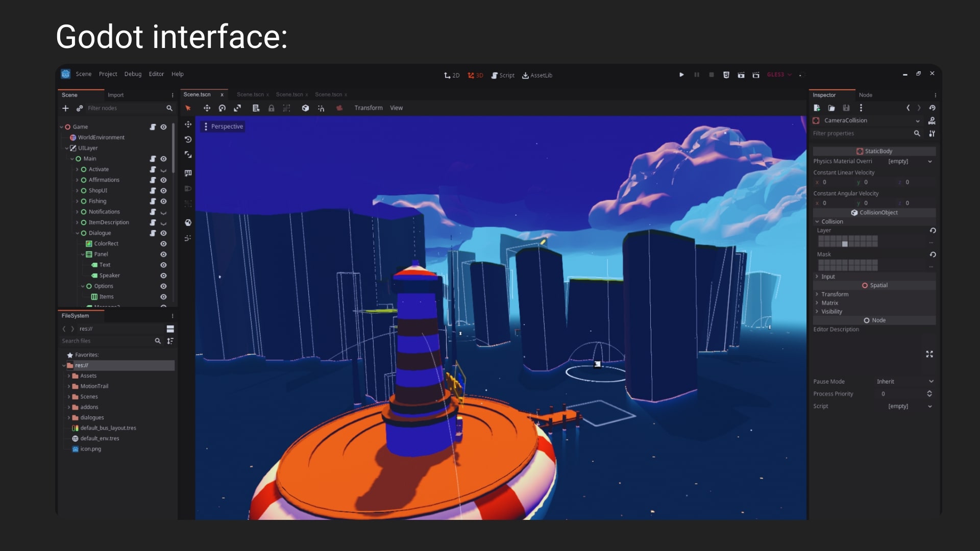Expand the Transform section in Inspector
This screenshot has height=551, width=980.
coord(835,294)
